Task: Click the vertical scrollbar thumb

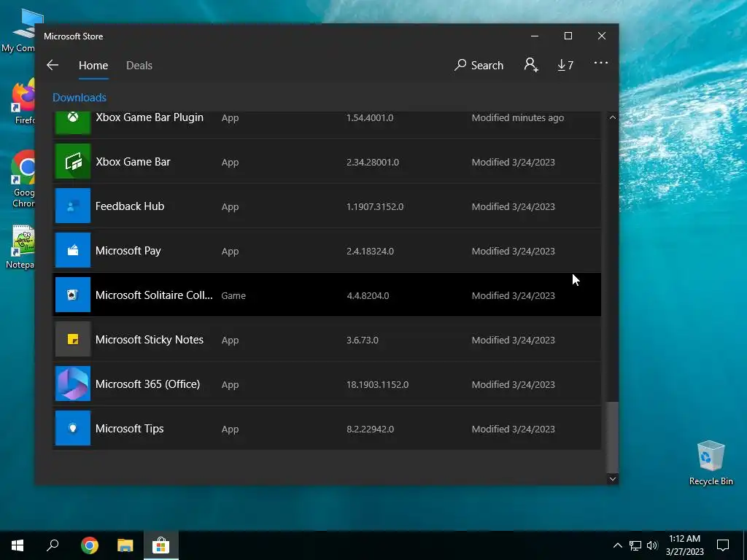Action: coord(613,437)
